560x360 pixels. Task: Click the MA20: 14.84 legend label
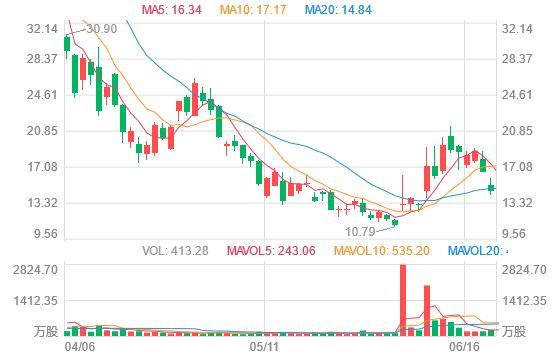click(338, 9)
